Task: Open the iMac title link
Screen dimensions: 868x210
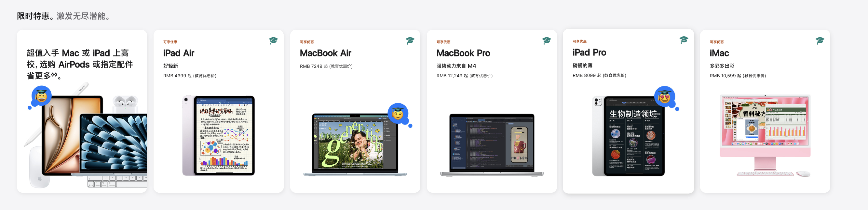Action: (719, 53)
